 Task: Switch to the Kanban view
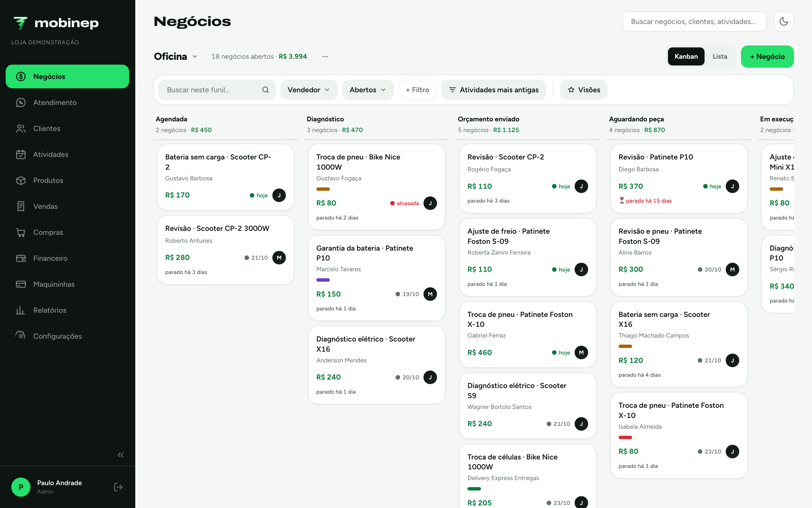[686, 56]
